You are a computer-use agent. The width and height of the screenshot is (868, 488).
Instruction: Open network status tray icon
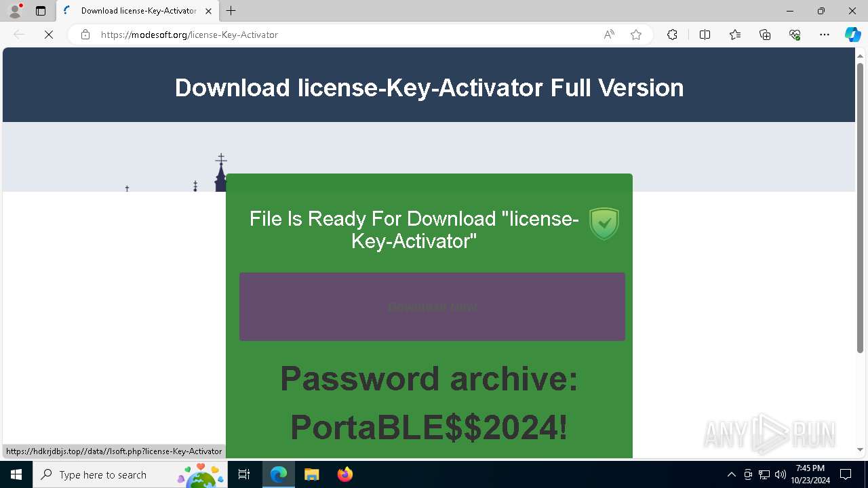(x=764, y=474)
